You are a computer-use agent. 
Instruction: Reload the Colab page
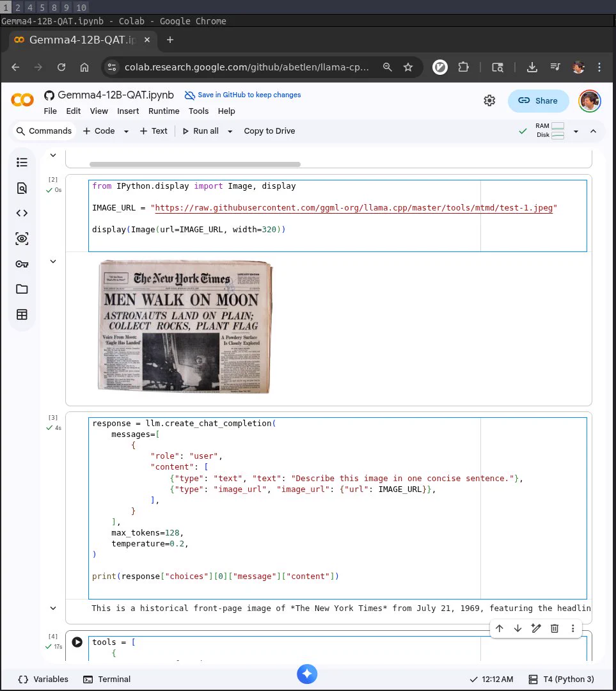coord(61,67)
